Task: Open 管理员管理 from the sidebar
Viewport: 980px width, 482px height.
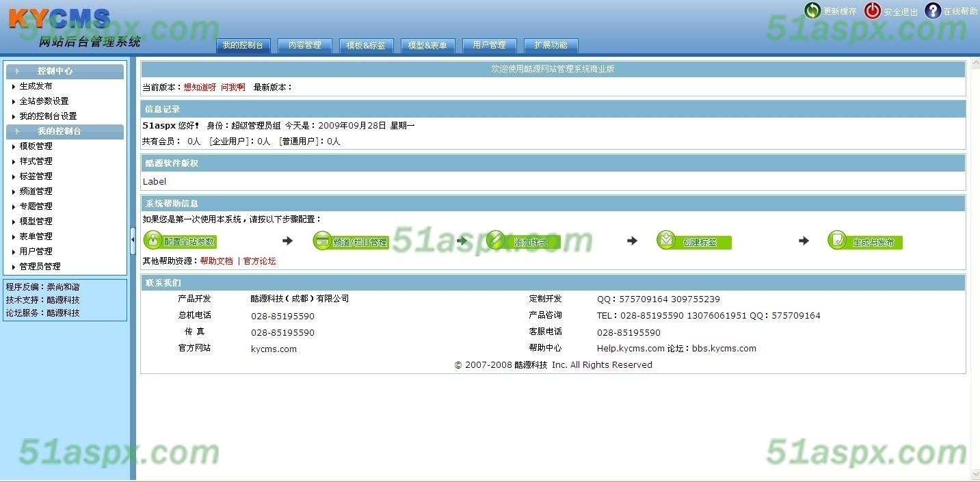Action: point(40,267)
